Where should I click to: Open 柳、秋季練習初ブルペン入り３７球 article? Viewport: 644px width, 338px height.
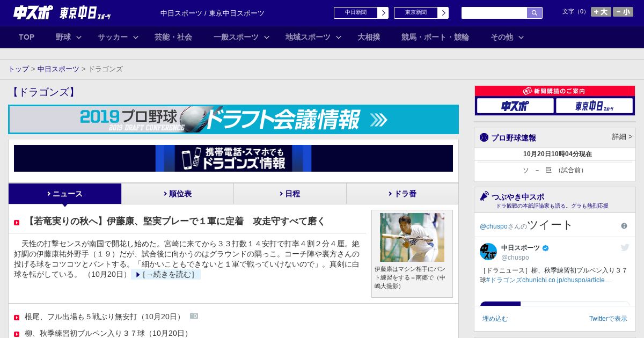click(x=108, y=333)
